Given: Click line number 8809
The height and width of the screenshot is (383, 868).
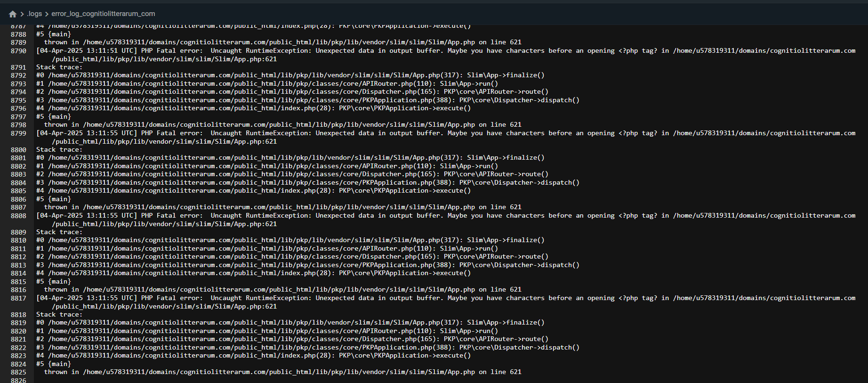Looking at the screenshot, I should click(x=19, y=232).
